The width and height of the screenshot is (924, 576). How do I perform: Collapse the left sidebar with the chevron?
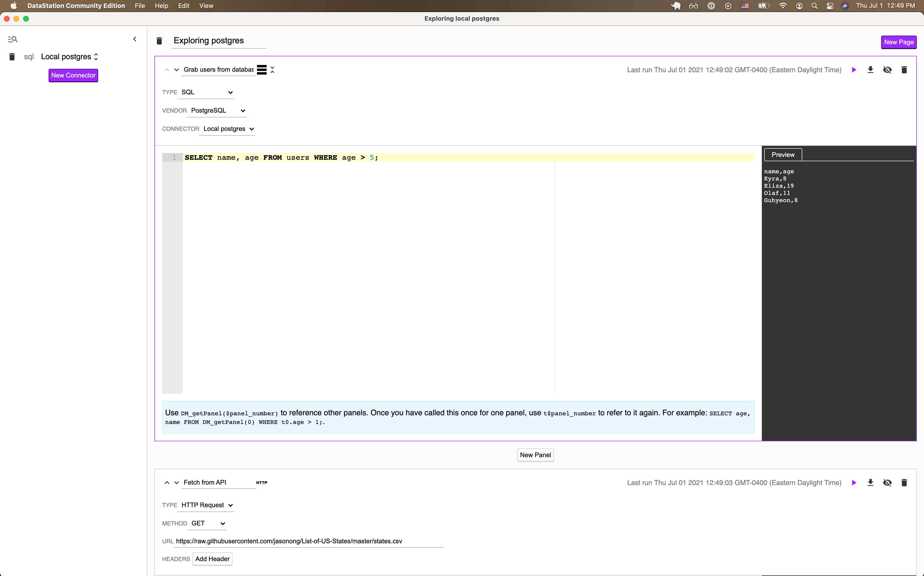135,38
